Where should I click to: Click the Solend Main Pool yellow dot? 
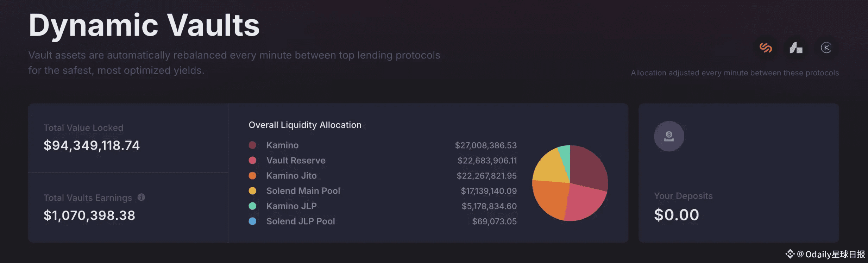(x=252, y=191)
